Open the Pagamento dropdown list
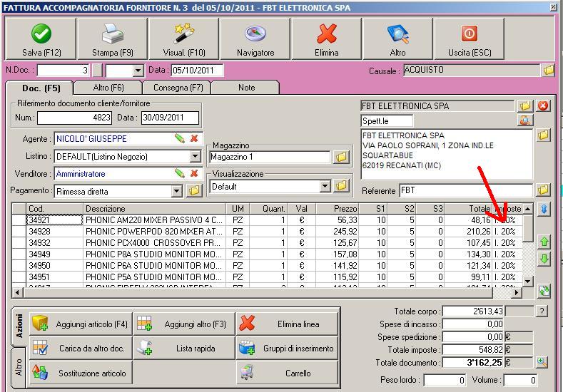Screen dimensions: 563x392 (x=177, y=191)
